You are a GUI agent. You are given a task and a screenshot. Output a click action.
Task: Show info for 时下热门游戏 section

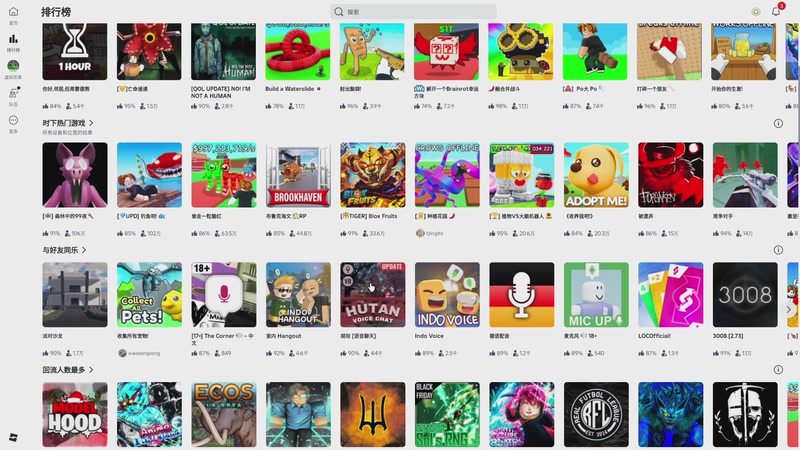tap(778, 123)
